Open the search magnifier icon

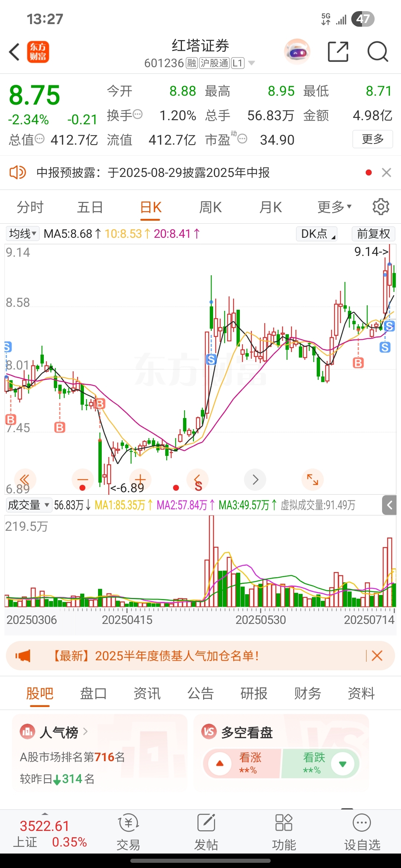pyautogui.click(x=378, y=52)
